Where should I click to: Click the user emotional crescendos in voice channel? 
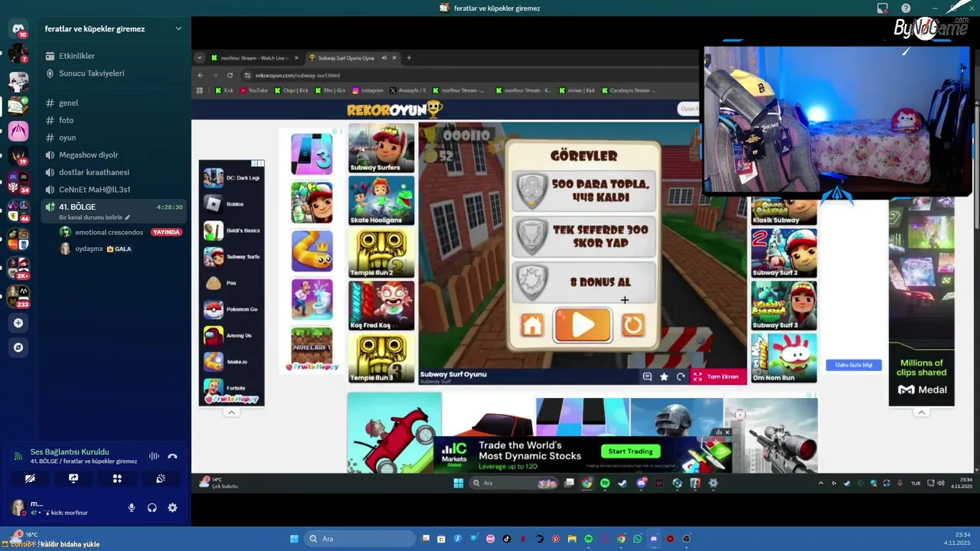click(109, 232)
